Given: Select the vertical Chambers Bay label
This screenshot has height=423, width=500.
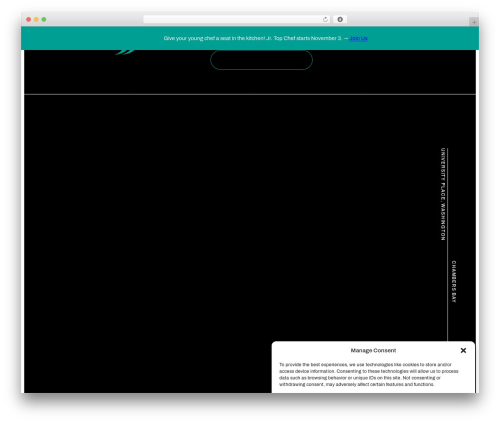Looking at the screenshot, I should pos(454,282).
